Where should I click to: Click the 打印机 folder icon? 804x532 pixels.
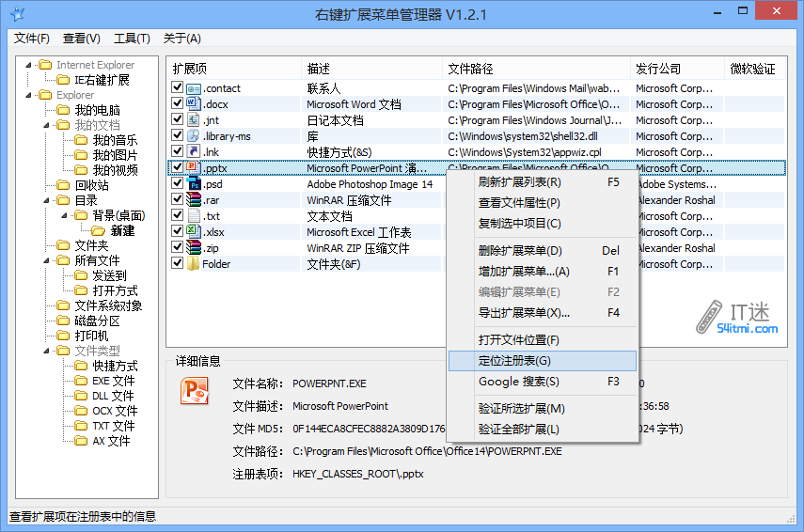[x=63, y=336]
